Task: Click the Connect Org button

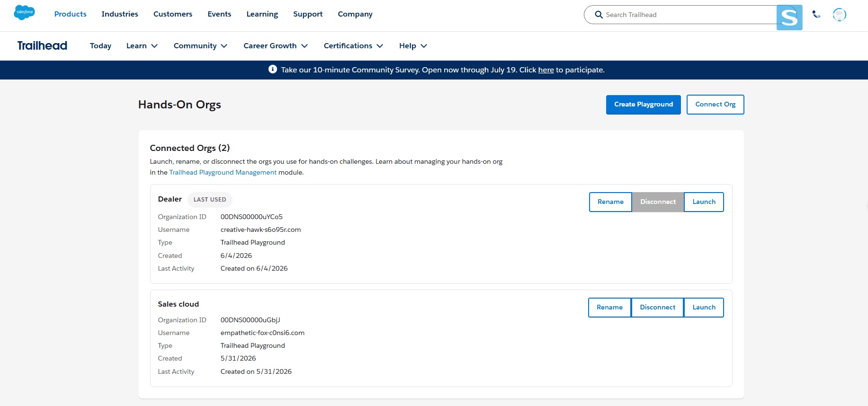Action: click(716, 105)
